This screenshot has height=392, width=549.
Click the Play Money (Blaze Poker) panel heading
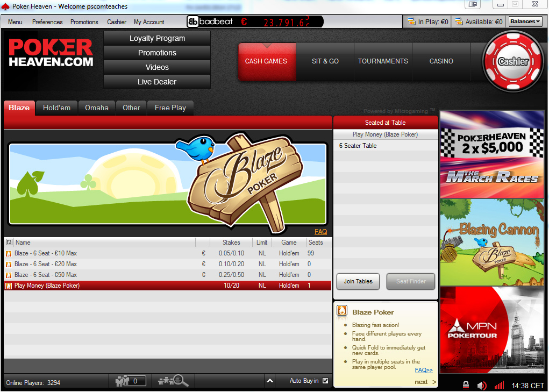pyautogui.click(x=385, y=134)
